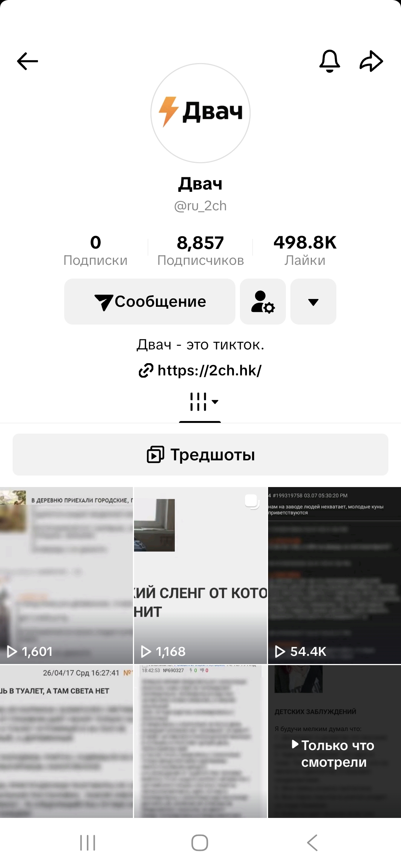The width and height of the screenshot is (401, 868).
Task: Open the Двач profile avatar
Action: (200, 113)
